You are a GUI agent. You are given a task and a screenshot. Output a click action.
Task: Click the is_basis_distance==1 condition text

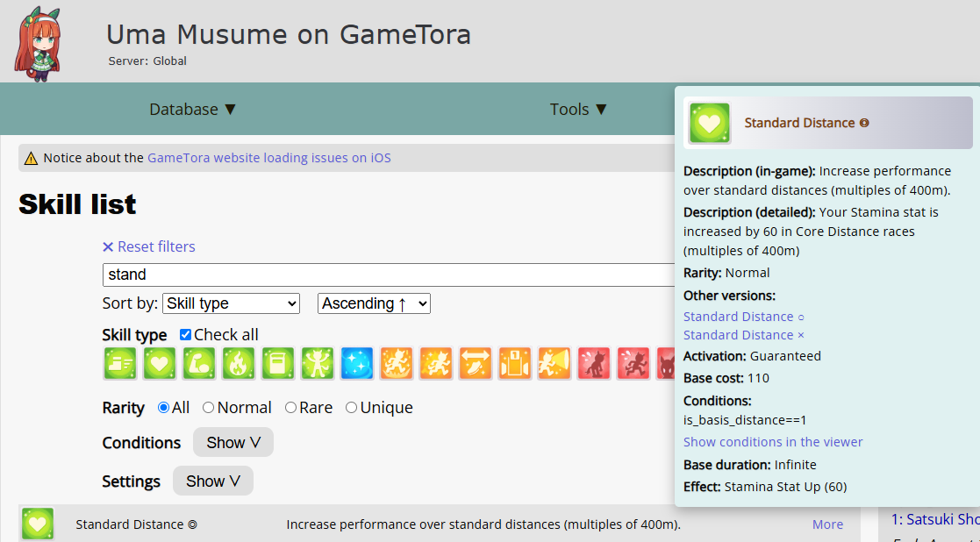(745, 420)
